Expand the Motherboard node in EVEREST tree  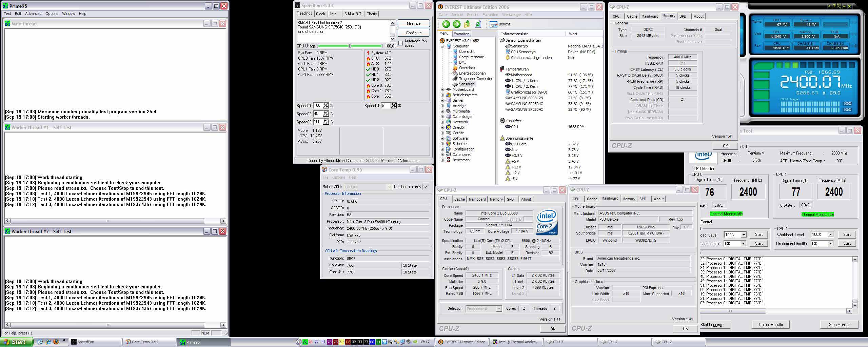[x=442, y=89]
